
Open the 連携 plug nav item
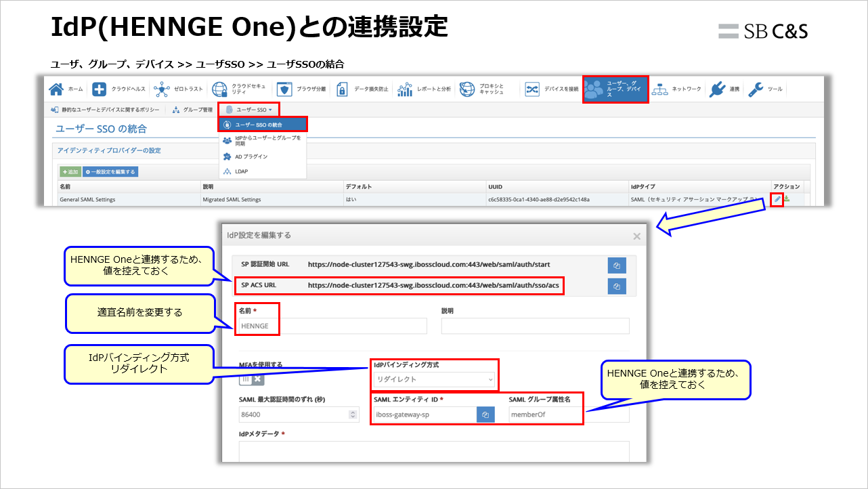pos(724,89)
